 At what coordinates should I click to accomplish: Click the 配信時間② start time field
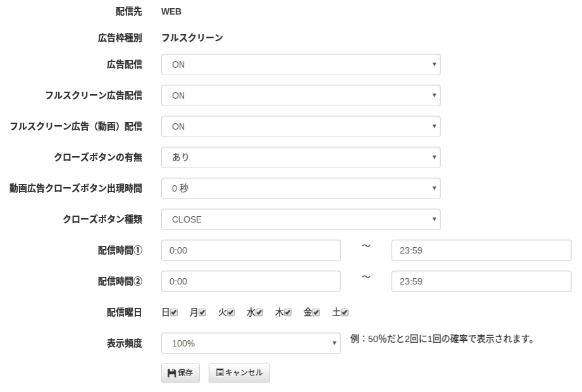(x=251, y=281)
